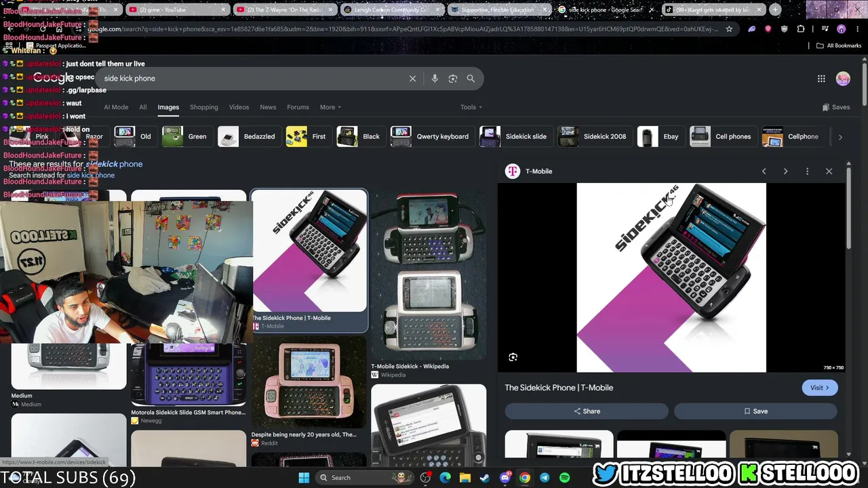Open the Windows Start menu
This screenshot has height=488, width=868.
tap(304, 478)
